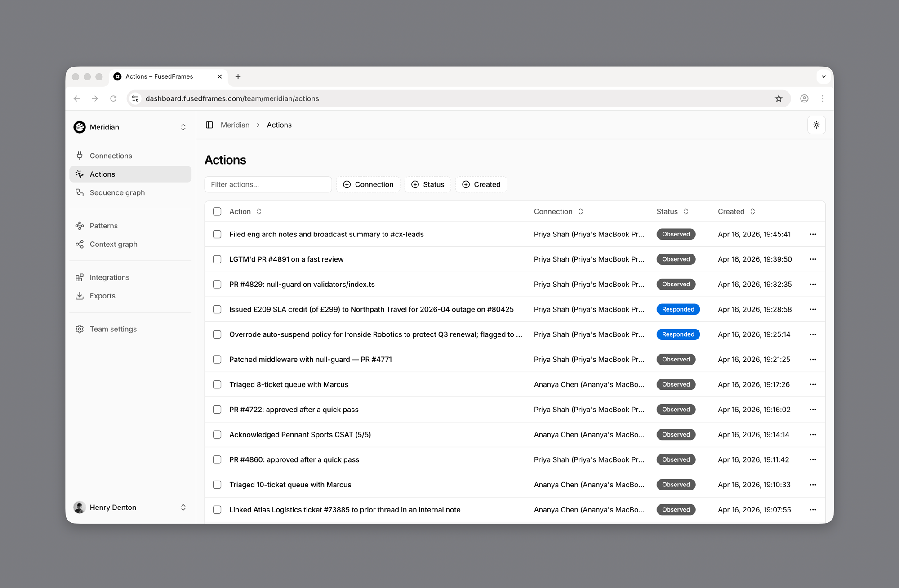
Task: Focus the Filter actions search field
Action: (x=268, y=184)
